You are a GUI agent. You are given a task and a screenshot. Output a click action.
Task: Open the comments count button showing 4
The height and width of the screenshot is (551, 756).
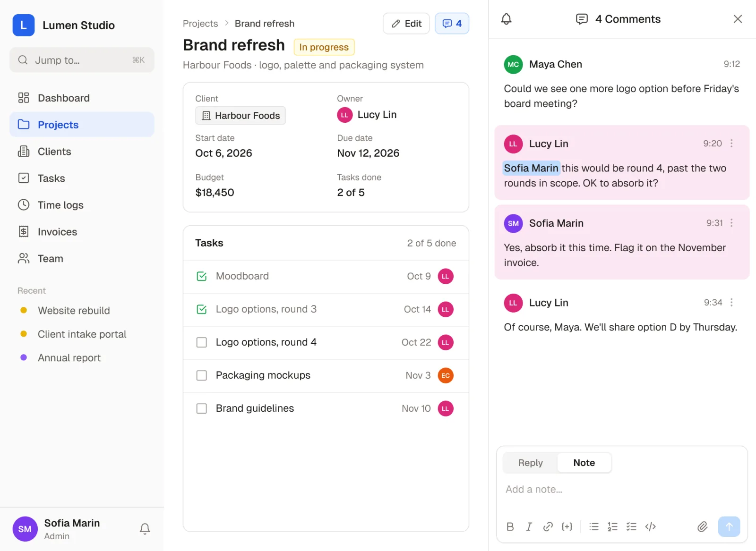[452, 24]
